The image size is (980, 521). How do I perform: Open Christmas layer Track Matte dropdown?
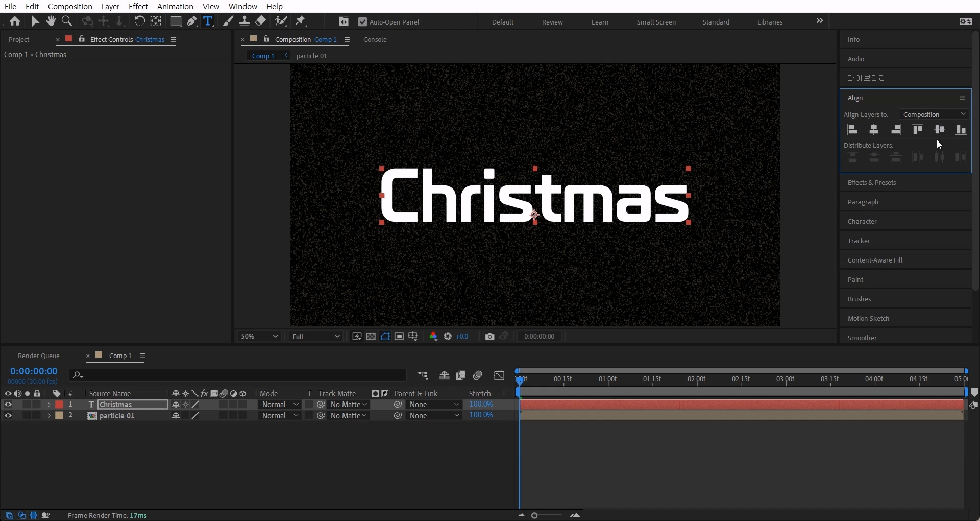tap(349, 405)
